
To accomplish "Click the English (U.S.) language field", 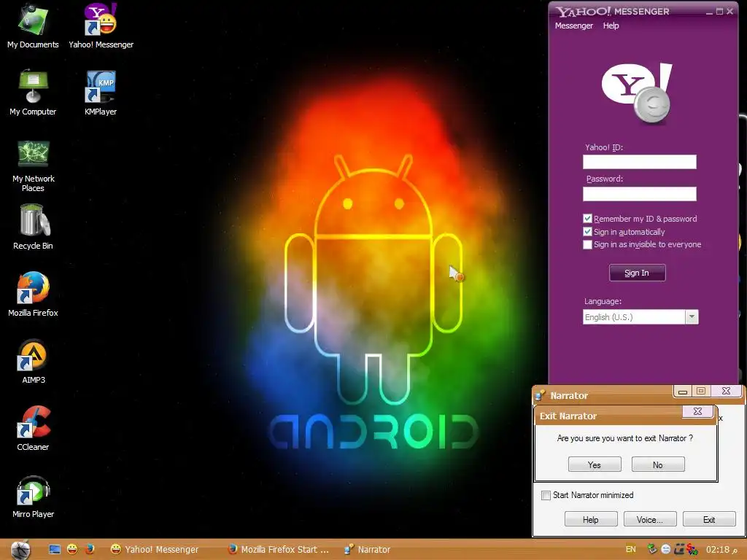I will coord(634,317).
